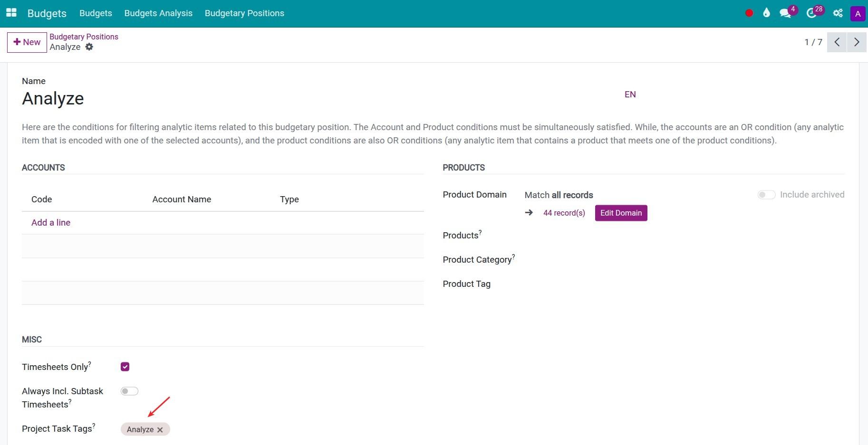Click the Add a line link
This screenshot has height=445, width=868.
(x=51, y=222)
